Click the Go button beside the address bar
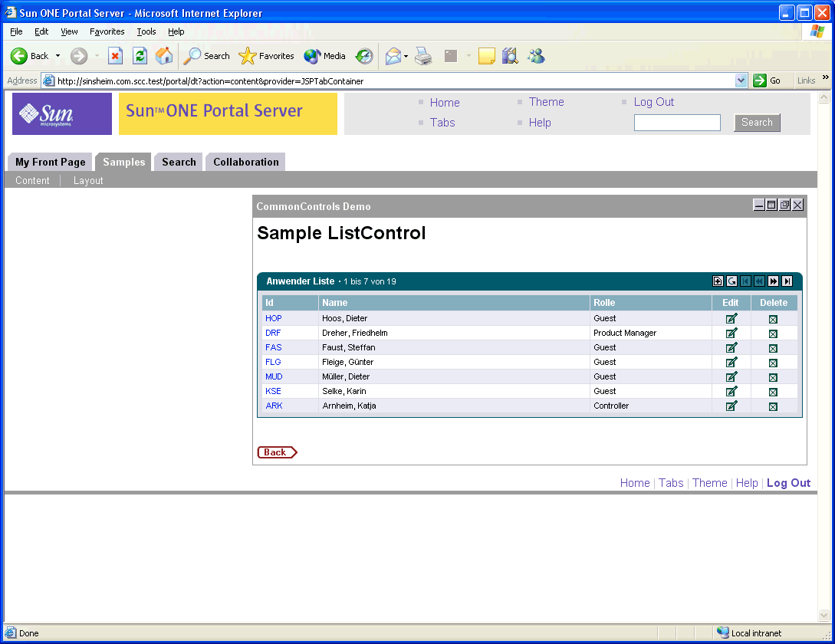The image size is (835, 644). pos(767,81)
